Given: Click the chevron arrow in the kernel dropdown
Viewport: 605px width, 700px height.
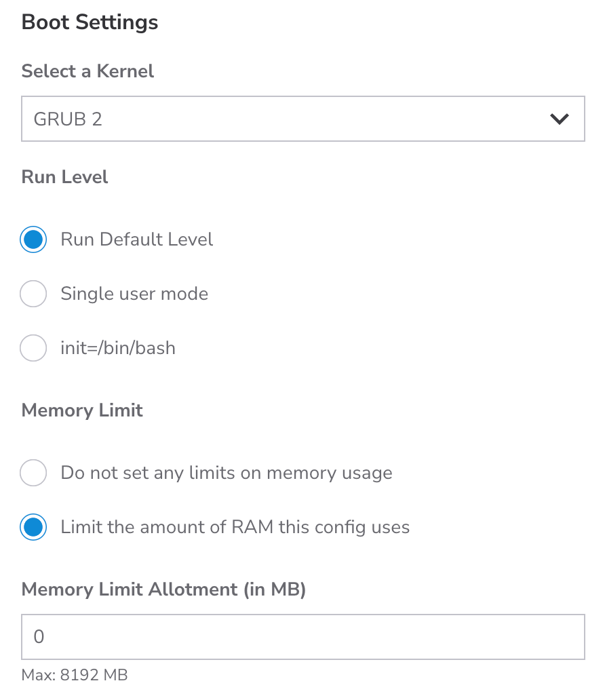Looking at the screenshot, I should tap(559, 119).
